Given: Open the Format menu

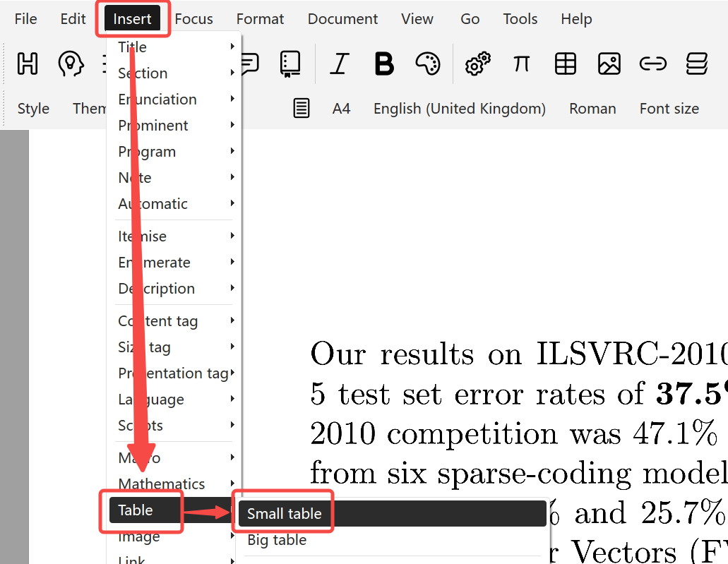Looking at the screenshot, I should pyautogui.click(x=260, y=19).
